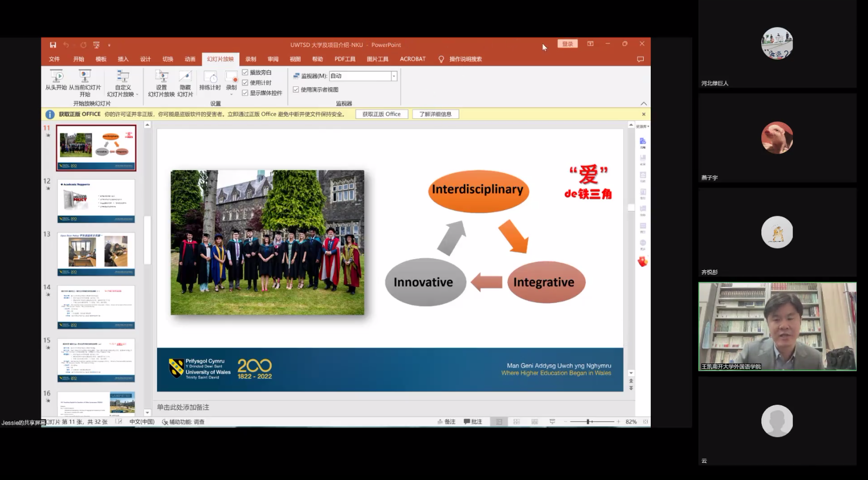Open the Insert (插入) tab
Viewport: 868px width, 480px height.
123,59
